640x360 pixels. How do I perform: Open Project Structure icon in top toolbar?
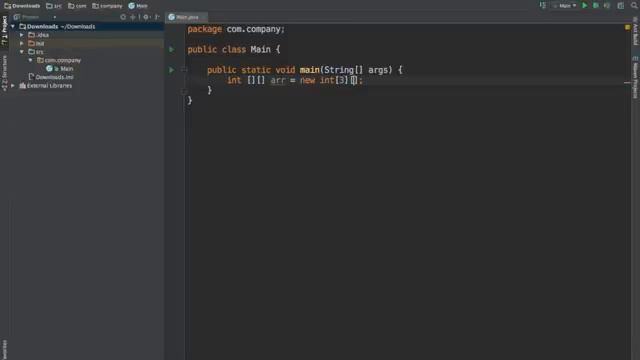pos(621,6)
